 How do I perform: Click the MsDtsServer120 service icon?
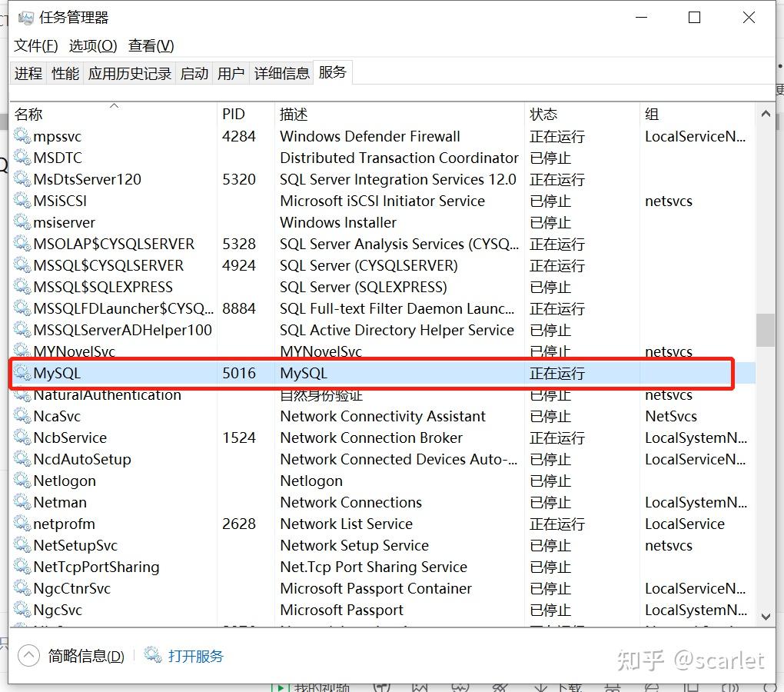coord(23,179)
